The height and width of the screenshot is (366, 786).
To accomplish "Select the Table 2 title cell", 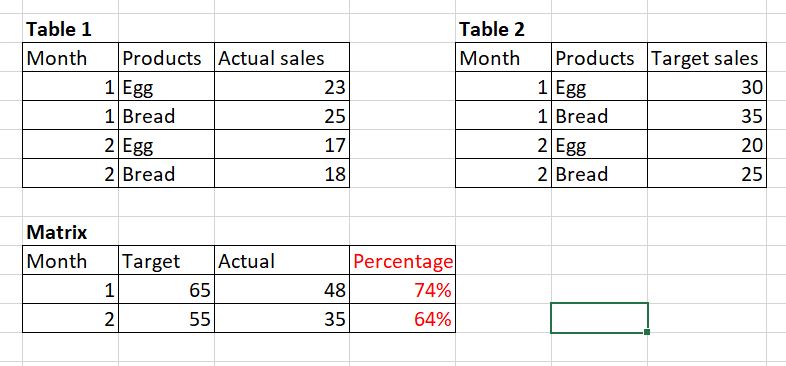I will click(503, 29).
